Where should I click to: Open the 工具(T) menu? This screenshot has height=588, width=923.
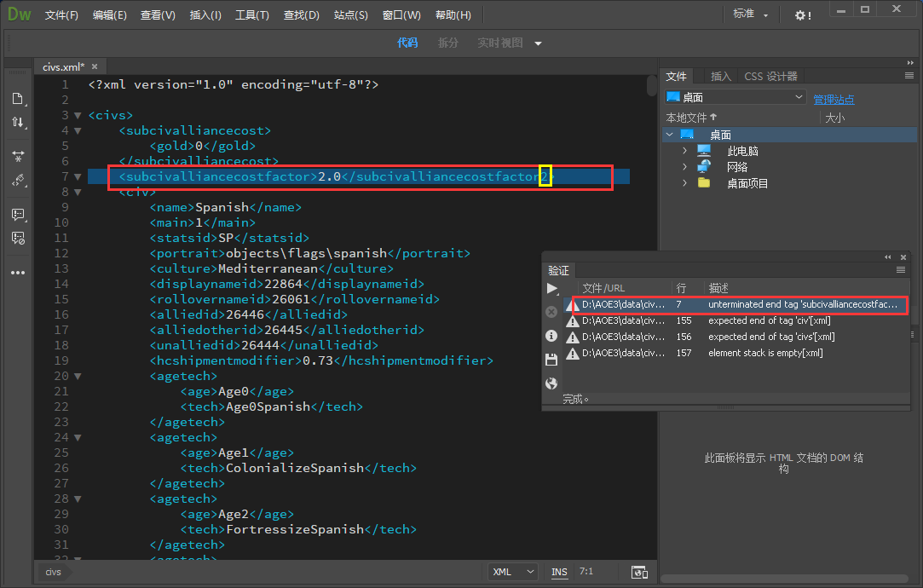coord(252,15)
